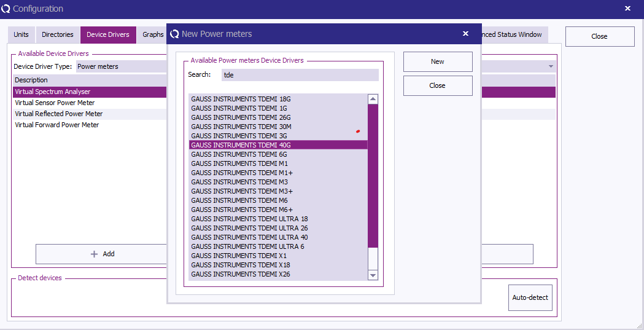Click the Search field containing tde
Image resolution: width=644 pixels, height=330 pixels.
300,75
